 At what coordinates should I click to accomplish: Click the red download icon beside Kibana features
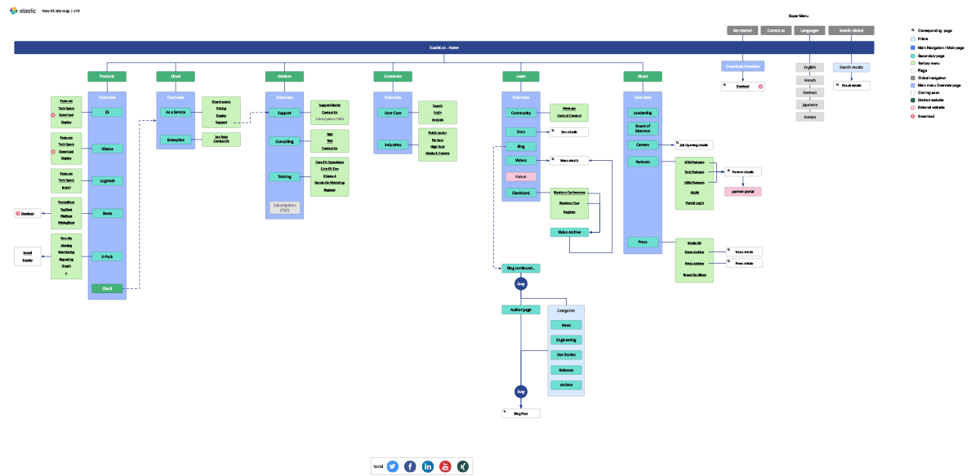coord(54,151)
